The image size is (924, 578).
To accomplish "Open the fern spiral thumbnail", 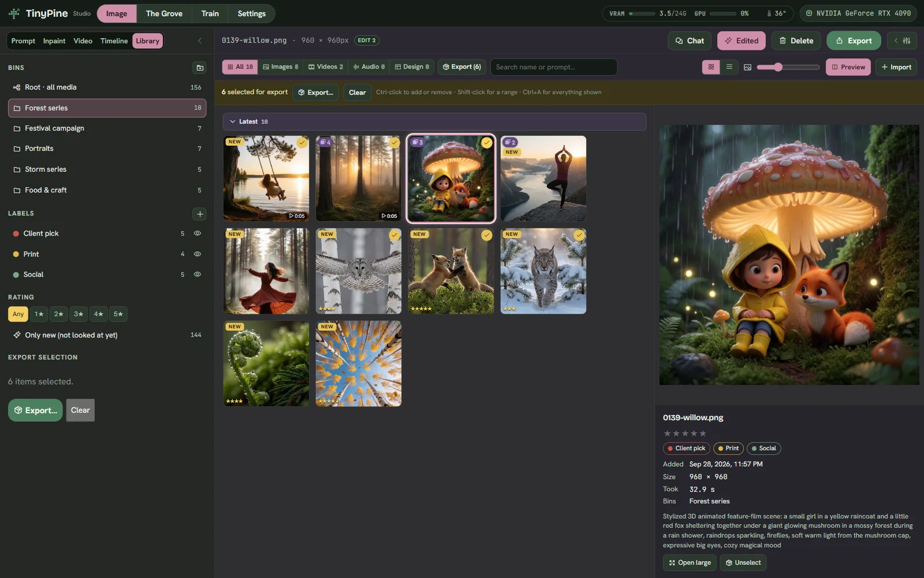I will tap(266, 364).
